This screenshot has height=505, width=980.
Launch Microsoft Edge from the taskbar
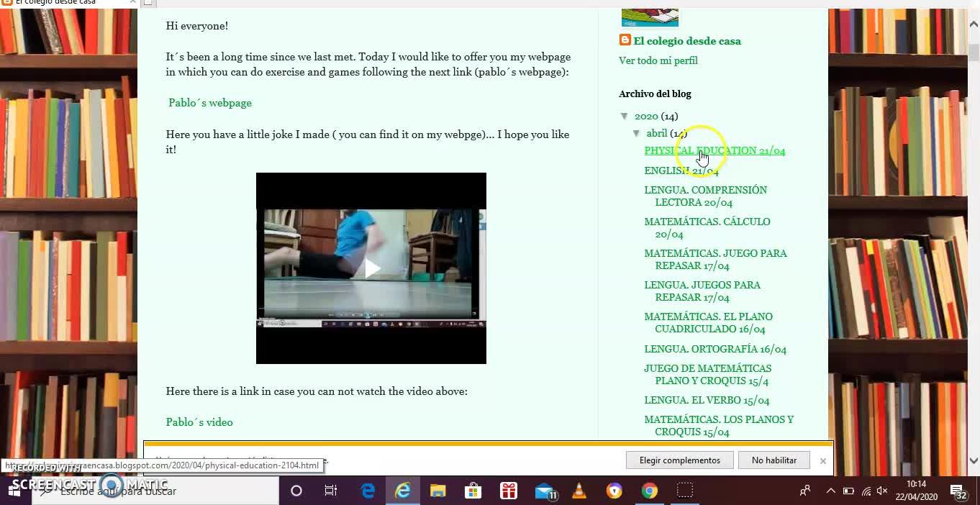coord(368,491)
